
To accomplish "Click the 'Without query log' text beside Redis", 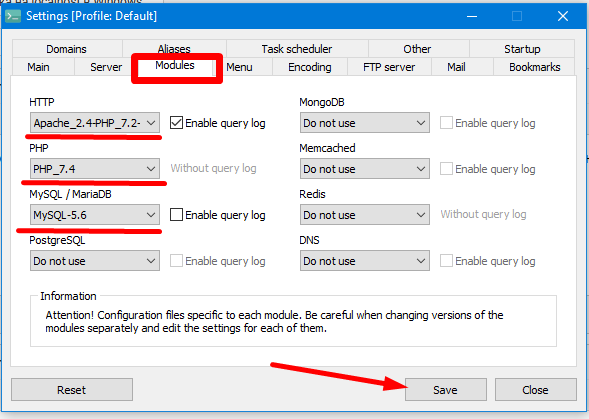I will 483,214.
